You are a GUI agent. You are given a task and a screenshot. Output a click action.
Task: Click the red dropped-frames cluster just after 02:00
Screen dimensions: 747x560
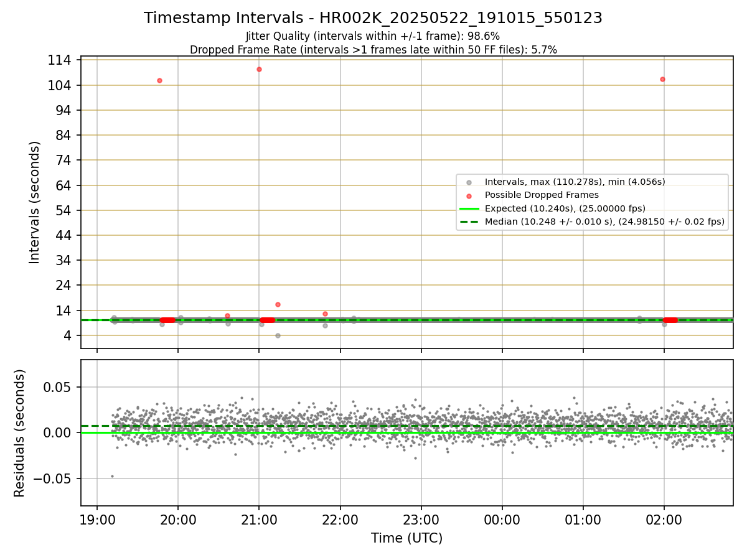point(670,320)
